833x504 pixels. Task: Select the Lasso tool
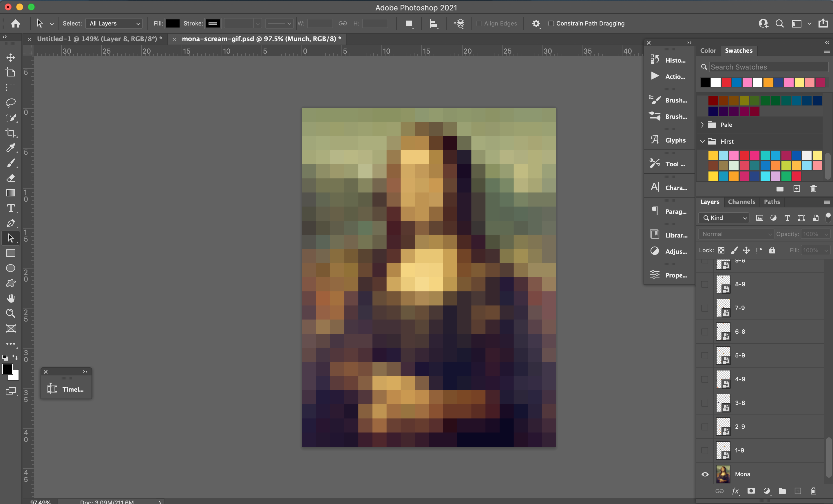[11, 103]
